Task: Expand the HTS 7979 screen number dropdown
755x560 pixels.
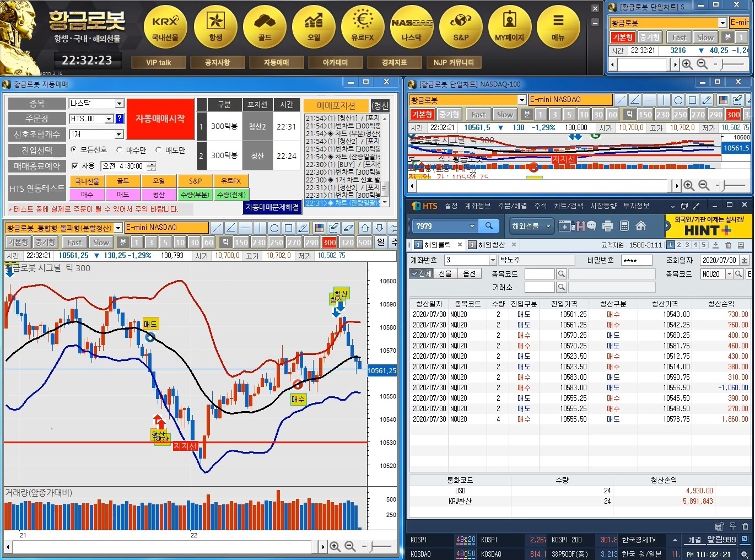Action: tap(472, 226)
